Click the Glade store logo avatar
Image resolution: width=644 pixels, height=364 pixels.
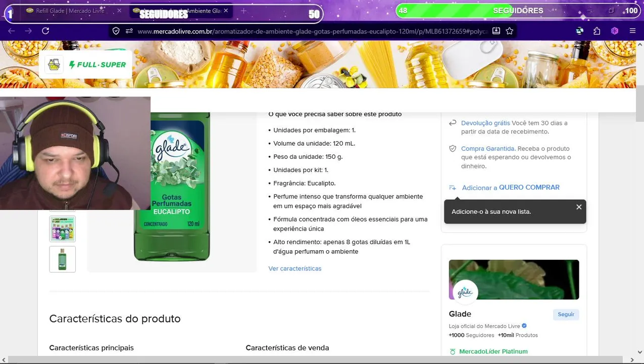465,292
